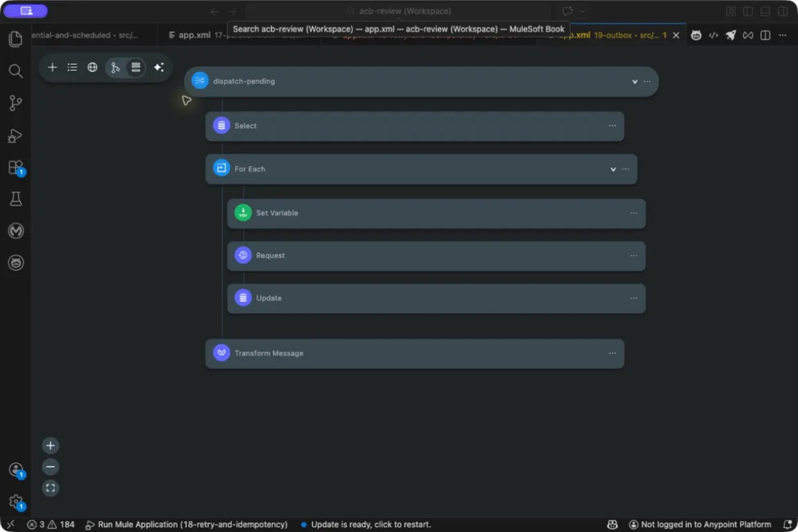Open the Search view in activity bar
The width and height of the screenshot is (798, 532).
(x=16, y=71)
